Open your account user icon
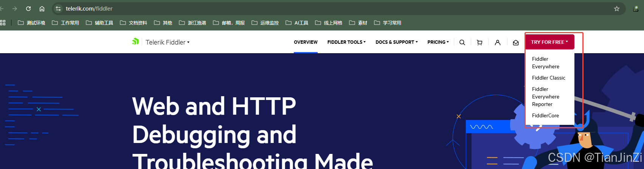Image resolution: width=644 pixels, height=169 pixels. [x=498, y=42]
